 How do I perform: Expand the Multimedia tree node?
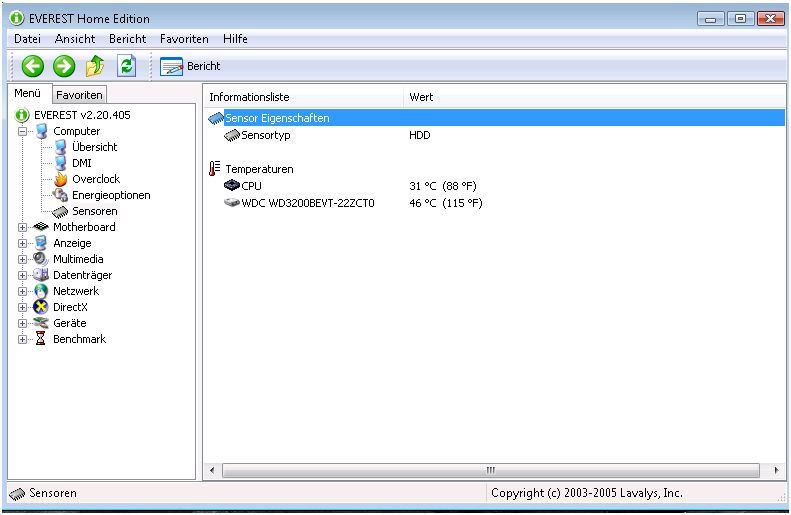(x=22, y=260)
